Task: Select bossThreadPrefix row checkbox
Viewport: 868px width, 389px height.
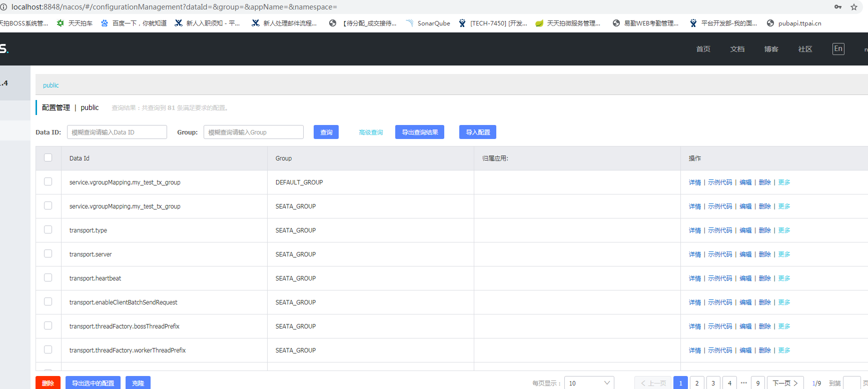Action: click(48, 325)
